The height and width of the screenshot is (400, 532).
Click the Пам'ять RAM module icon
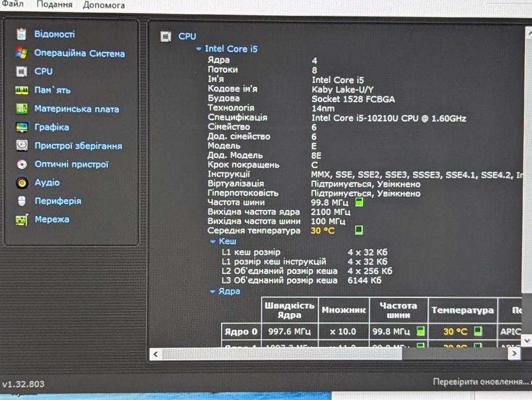[22, 90]
